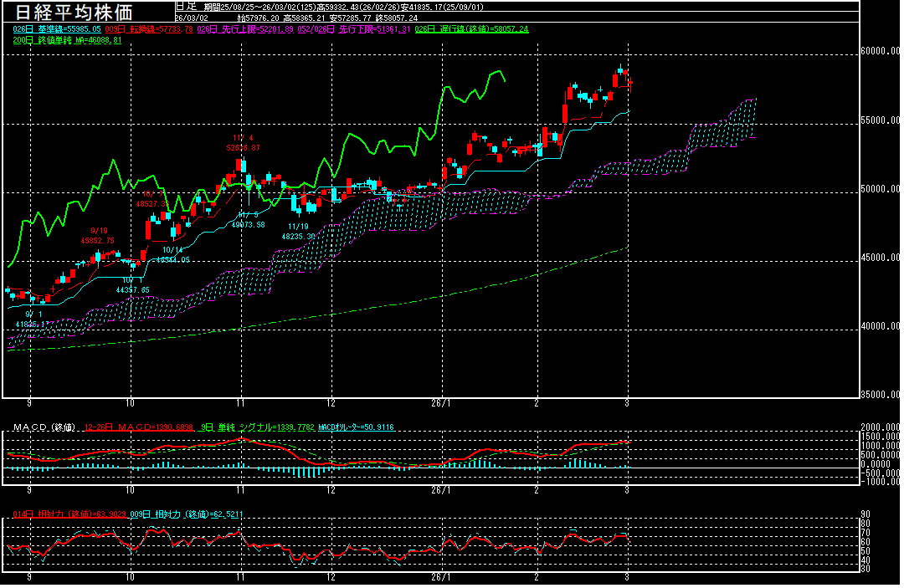The height and width of the screenshot is (588, 904).
Task: Click the 11/5 low marker 49073.58
Action: tap(248, 224)
